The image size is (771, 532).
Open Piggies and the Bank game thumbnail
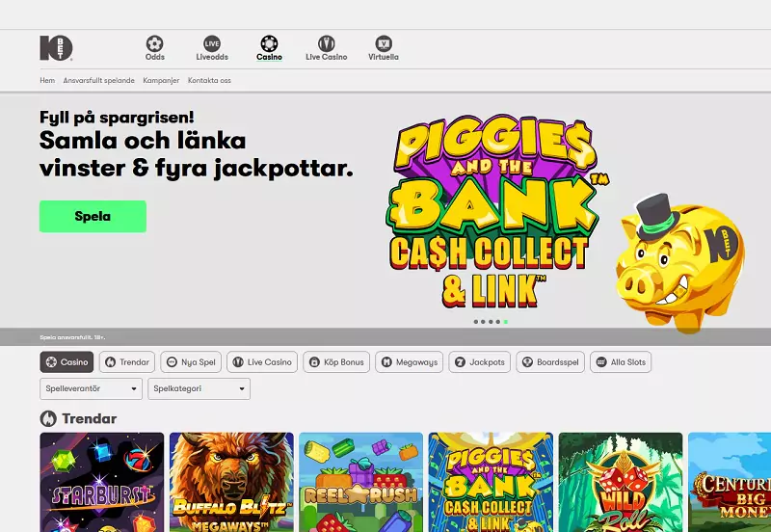(491, 482)
